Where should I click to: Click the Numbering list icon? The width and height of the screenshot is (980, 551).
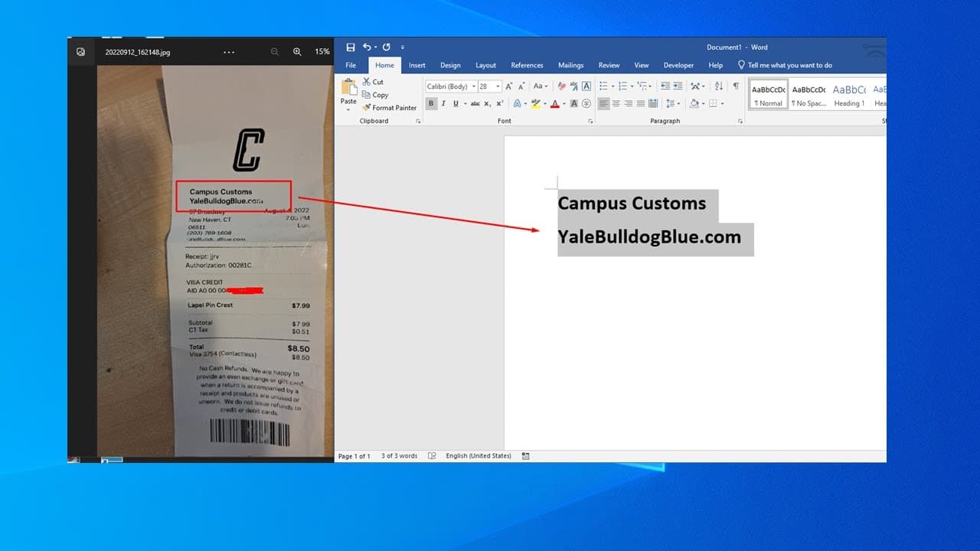(x=622, y=86)
